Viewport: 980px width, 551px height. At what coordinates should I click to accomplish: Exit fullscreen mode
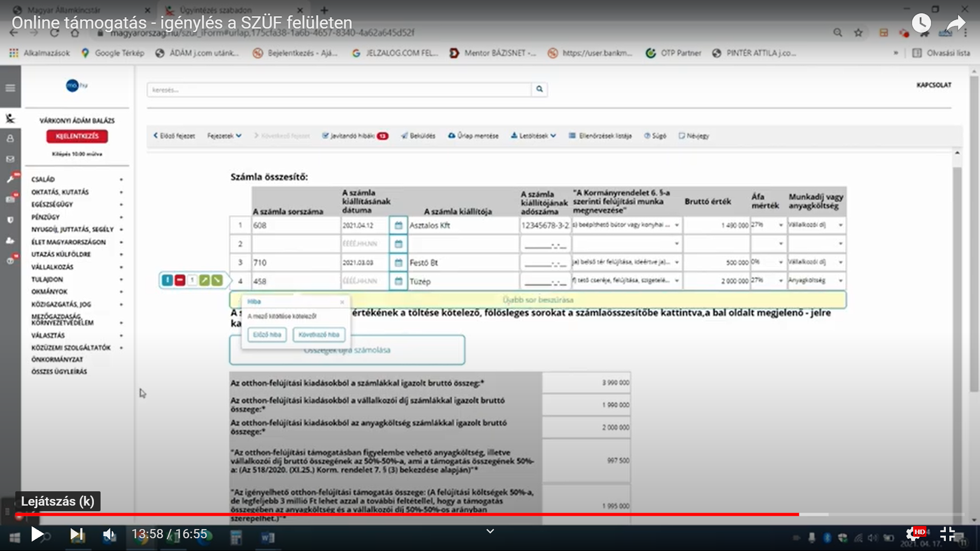pyautogui.click(x=947, y=534)
